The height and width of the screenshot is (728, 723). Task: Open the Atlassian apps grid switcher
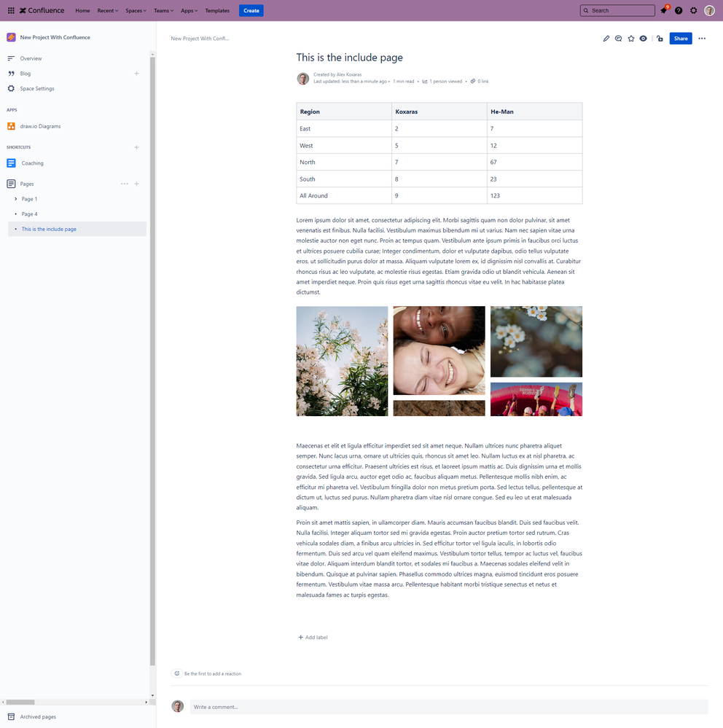tap(11, 10)
